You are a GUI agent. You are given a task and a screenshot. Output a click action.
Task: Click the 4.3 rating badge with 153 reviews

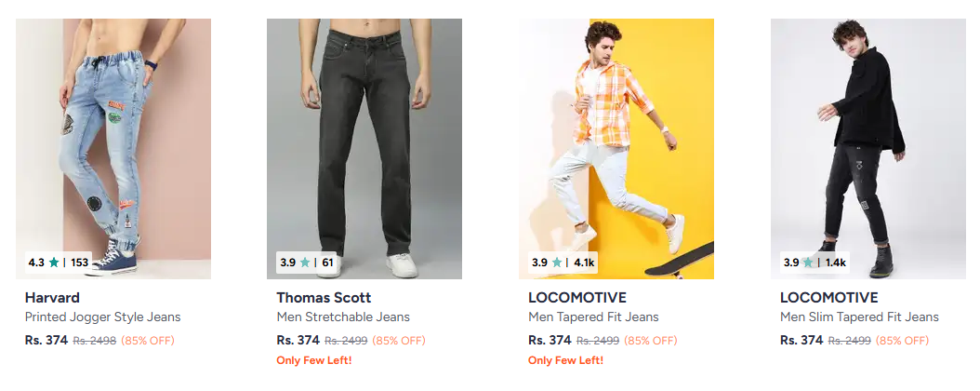click(x=59, y=263)
